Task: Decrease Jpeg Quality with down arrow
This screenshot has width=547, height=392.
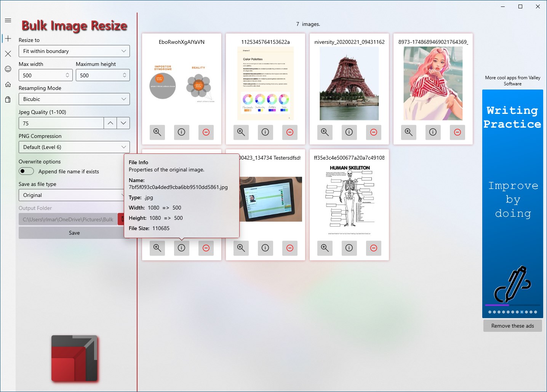Action: pyautogui.click(x=123, y=123)
